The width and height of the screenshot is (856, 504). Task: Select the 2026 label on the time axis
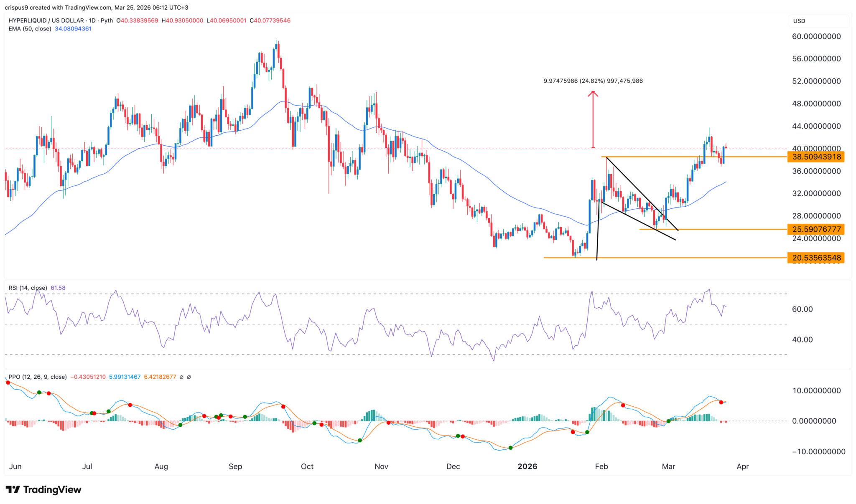(527, 466)
